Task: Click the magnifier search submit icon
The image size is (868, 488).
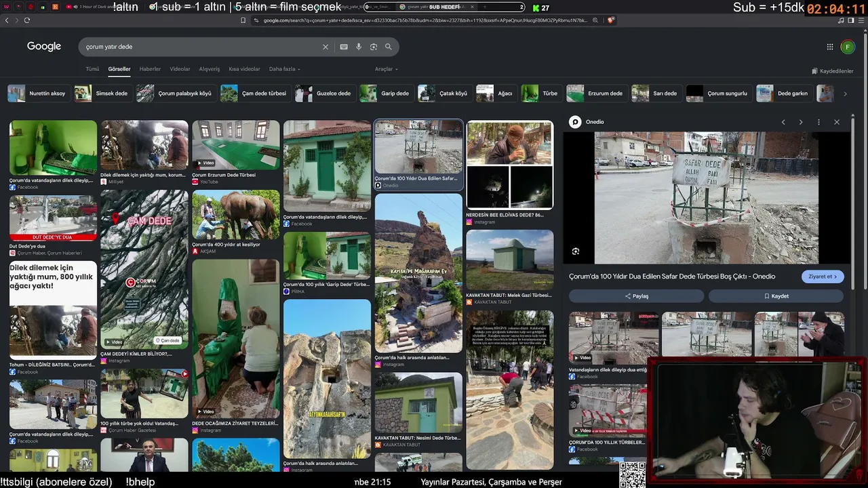Action: pos(389,47)
